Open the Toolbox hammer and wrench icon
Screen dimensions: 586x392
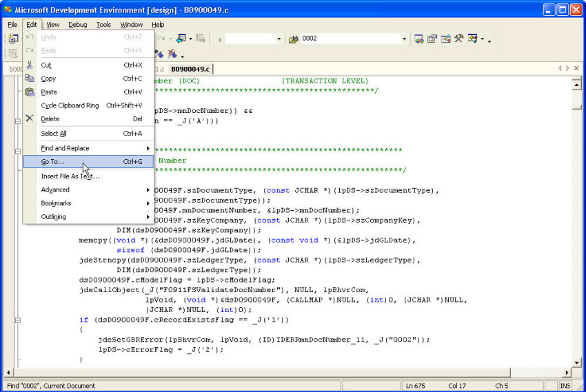coord(459,39)
